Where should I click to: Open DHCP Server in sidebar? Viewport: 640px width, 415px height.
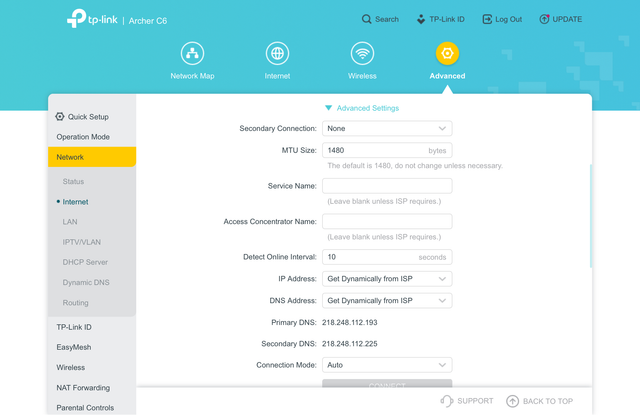(85, 262)
